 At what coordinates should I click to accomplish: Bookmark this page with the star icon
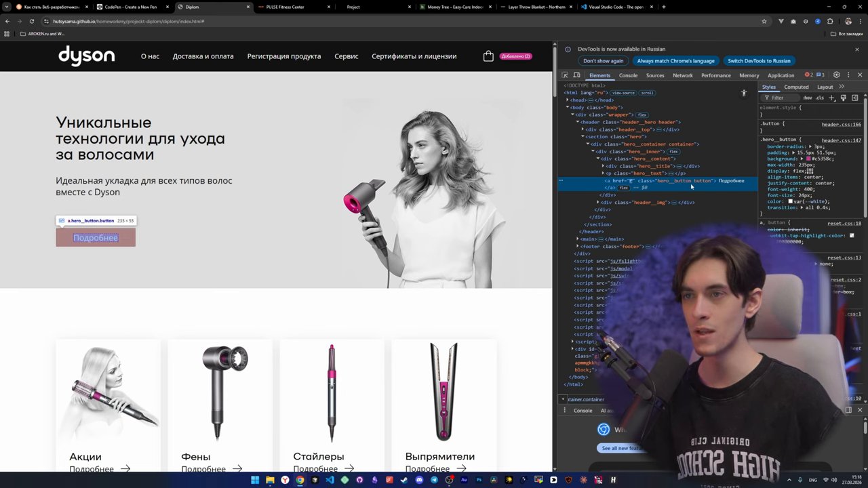tap(764, 21)
